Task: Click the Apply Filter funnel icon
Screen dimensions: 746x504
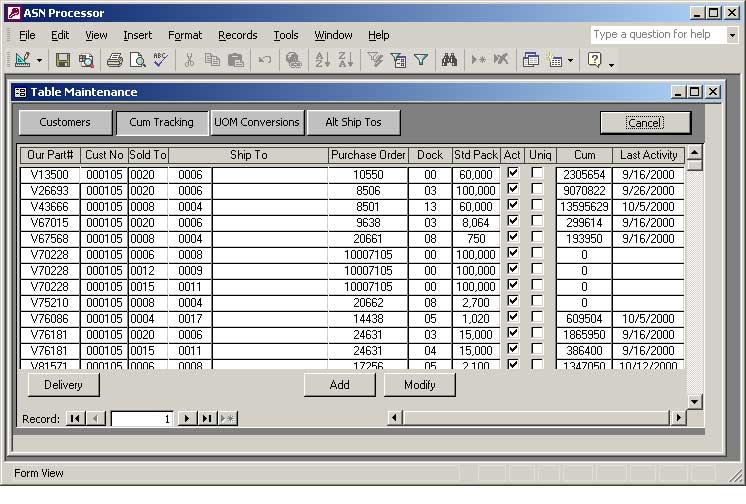Action: point(421,60)
